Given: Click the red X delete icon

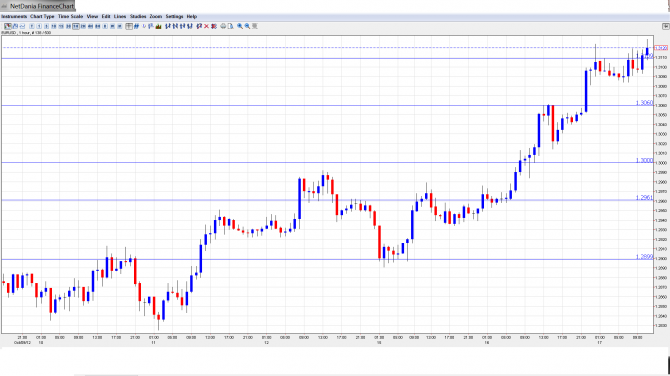Looking at the screenshot, I should [206, 26].
